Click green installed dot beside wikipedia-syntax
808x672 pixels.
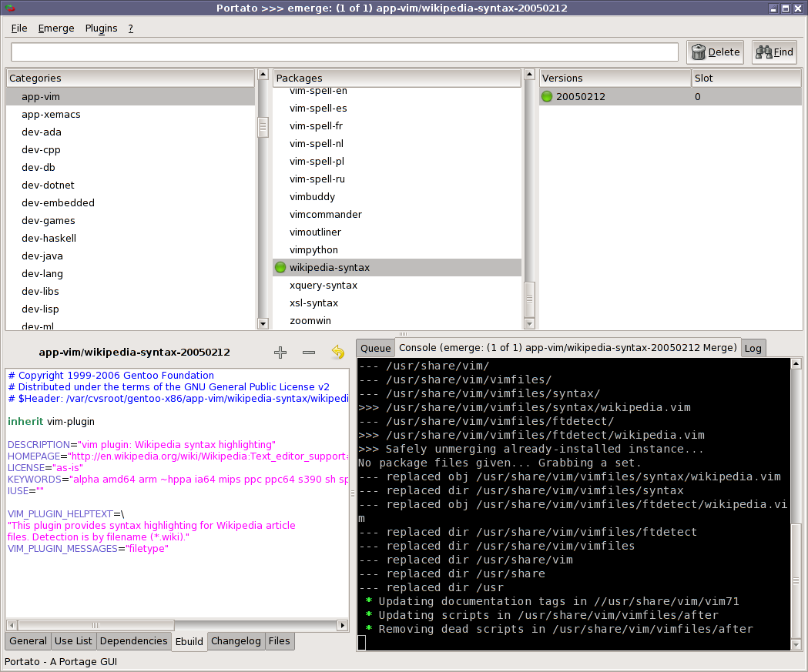click(280, 267)
